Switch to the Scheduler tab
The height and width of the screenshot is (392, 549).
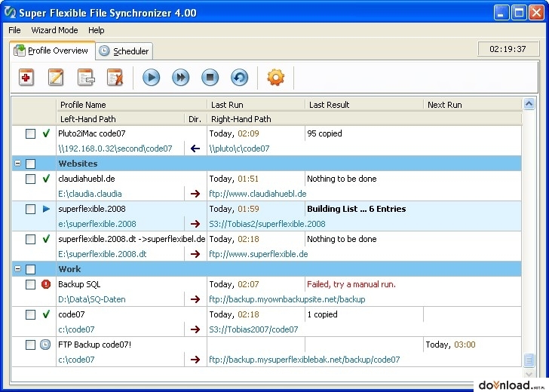click(124, 51)
